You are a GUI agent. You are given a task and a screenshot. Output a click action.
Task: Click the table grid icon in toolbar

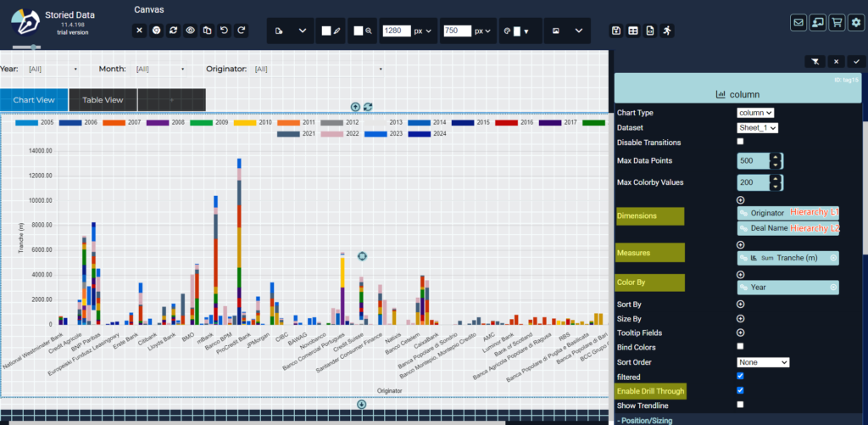(633, 31)
